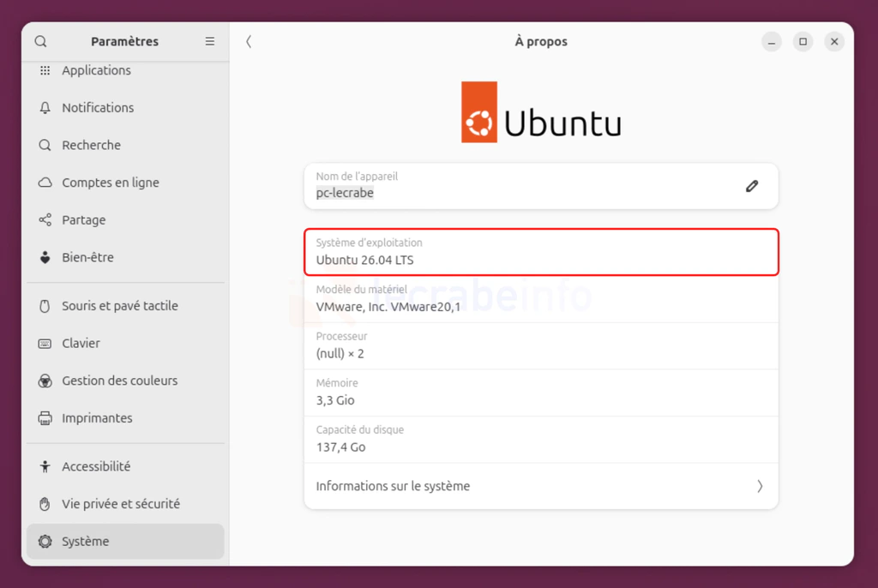This screenshot has width=878, height=588.
Task: Select Imprimantes in the sidebar
Action: click(x=125, y=418)
